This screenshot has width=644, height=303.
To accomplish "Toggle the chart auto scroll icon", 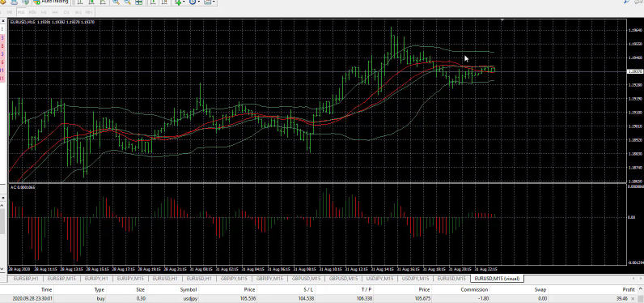I will coord(153,2).
